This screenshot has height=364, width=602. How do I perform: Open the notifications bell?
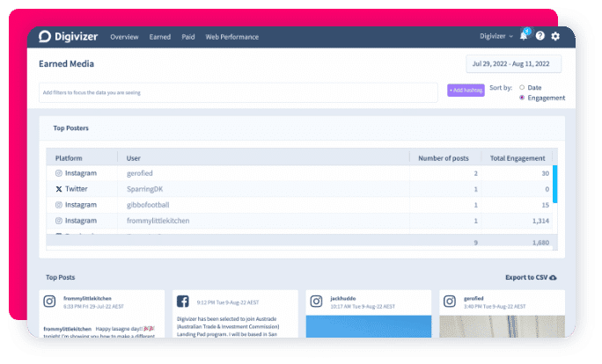point(524,37)
